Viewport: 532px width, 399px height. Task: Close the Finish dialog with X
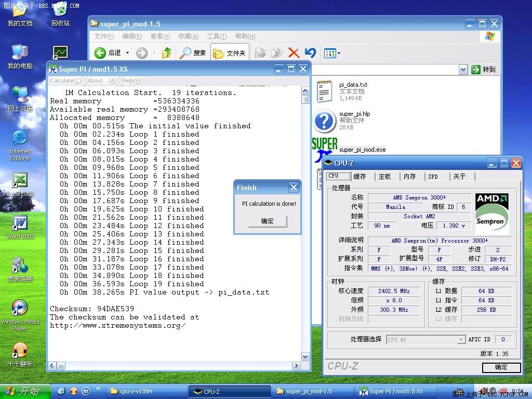coord(294,187)
